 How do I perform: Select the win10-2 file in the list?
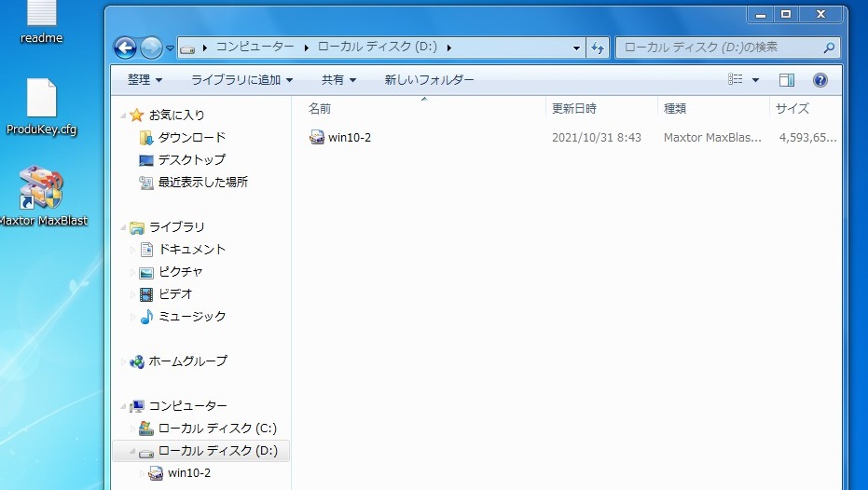pyautogui.click(x=350, y=138)
